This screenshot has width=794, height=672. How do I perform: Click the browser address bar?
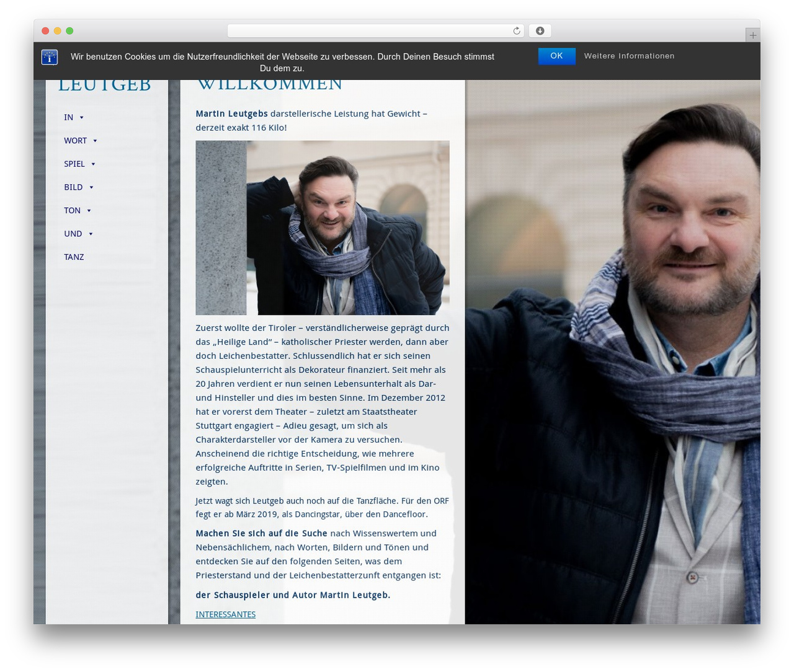click(x=376, y=31)
